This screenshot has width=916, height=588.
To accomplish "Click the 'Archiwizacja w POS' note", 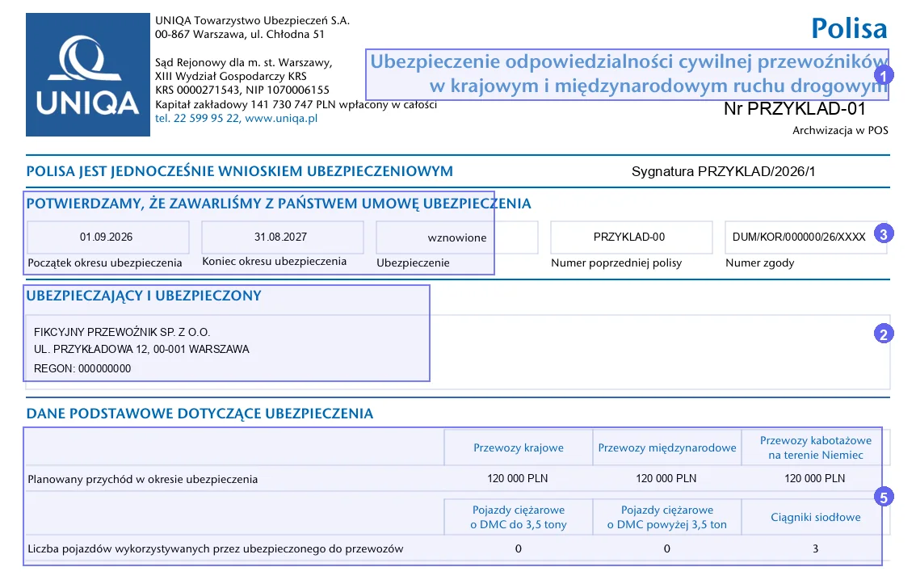I will tap(840, 131).
